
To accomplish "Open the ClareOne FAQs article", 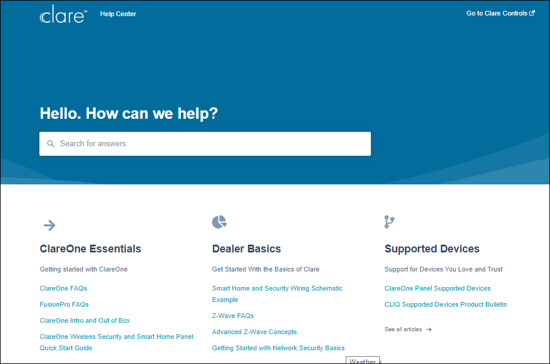I will [x=63, y=288].
